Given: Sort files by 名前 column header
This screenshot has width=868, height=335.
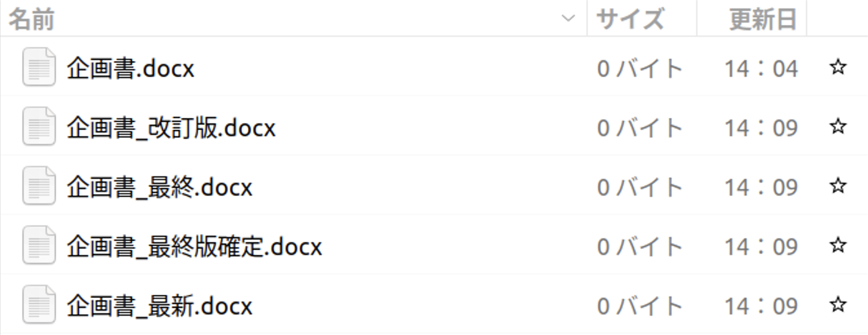Looking at the screenshot, I should [x=31, y=19].
